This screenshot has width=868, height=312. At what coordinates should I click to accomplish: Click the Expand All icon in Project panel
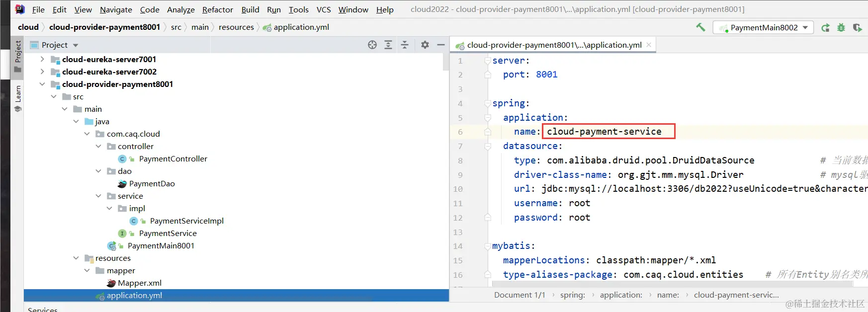click(x=388, y=45)
